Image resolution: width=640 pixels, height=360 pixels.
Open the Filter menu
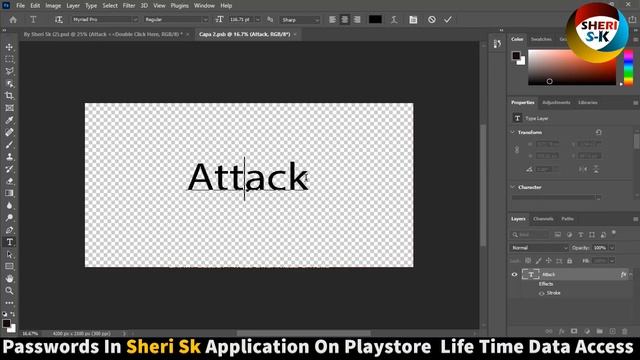coord(129,6)
